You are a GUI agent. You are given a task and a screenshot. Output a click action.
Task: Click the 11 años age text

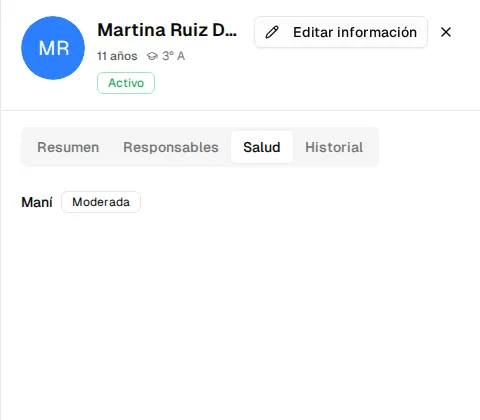pyautogui.click(x=117, y=56)
